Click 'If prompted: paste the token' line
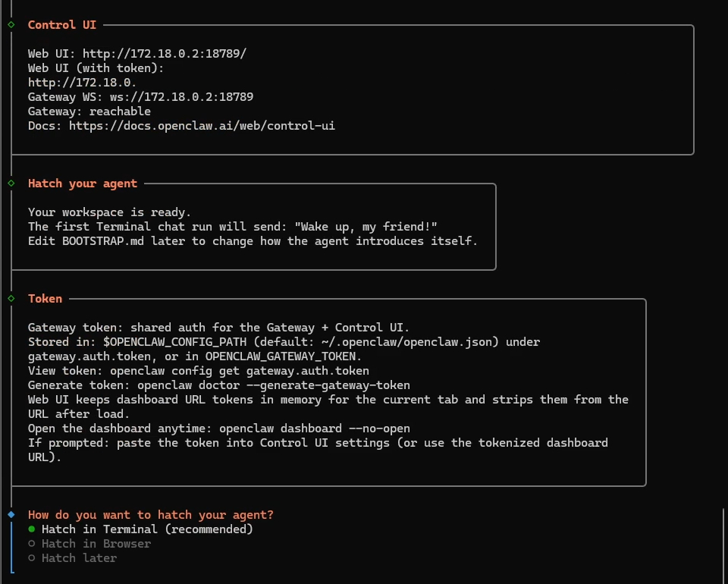The width and height of the screenshot is (728, 584). (x=318, y=442)
